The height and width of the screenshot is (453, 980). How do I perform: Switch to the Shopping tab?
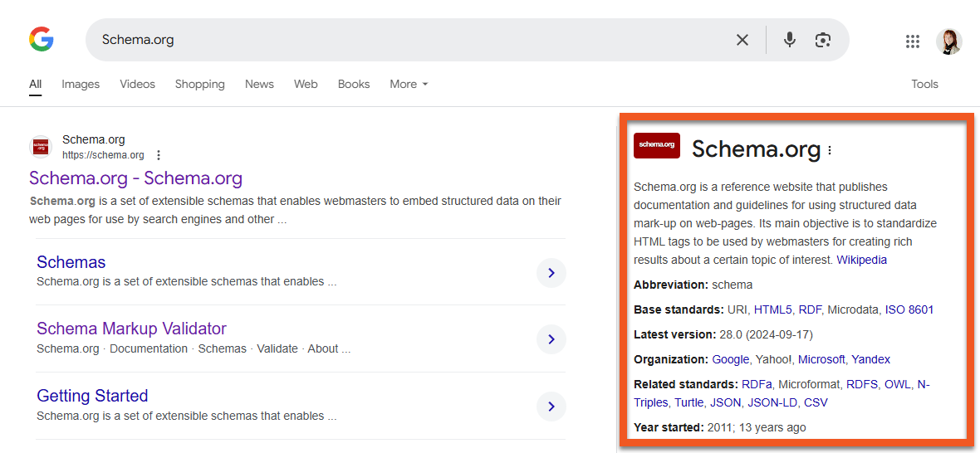(x=200, y=84)
